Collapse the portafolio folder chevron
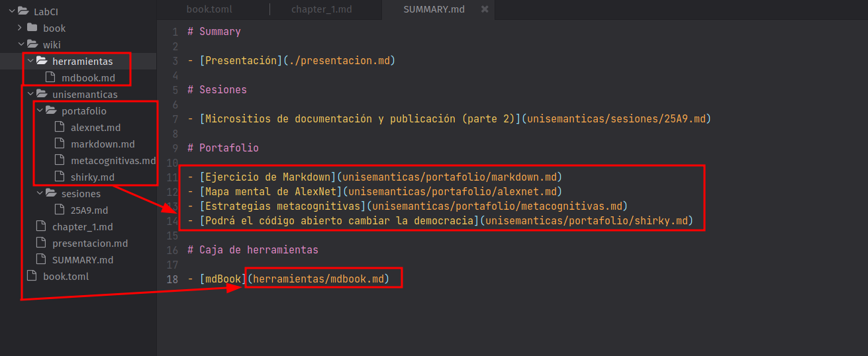The width and height of the screenshot is (868, 356). [40, 111]
